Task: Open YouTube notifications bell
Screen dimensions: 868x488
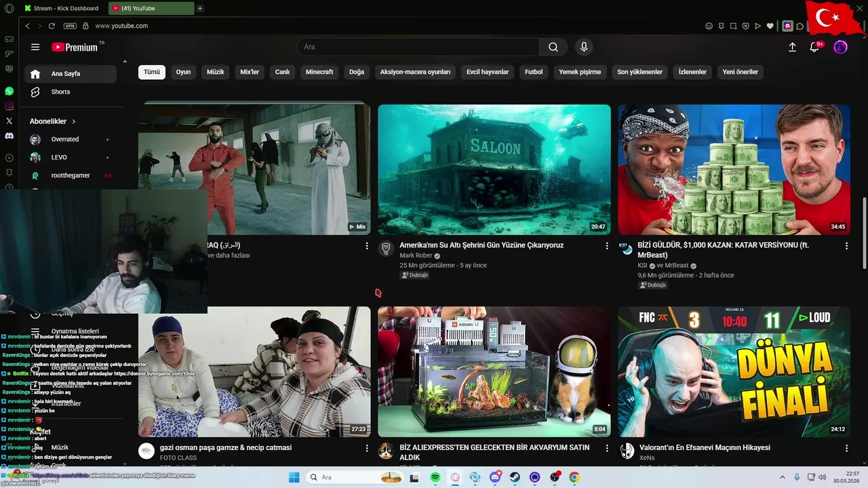Action: coord(816,47)
